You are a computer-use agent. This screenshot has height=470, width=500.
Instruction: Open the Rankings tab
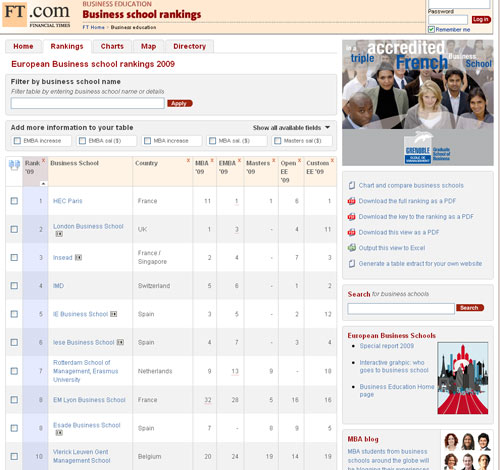tap(67, 46)
